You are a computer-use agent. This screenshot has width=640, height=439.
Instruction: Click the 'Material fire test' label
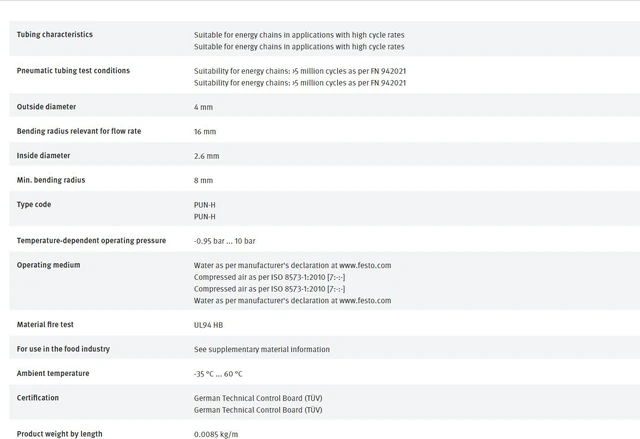pos(45,325)
